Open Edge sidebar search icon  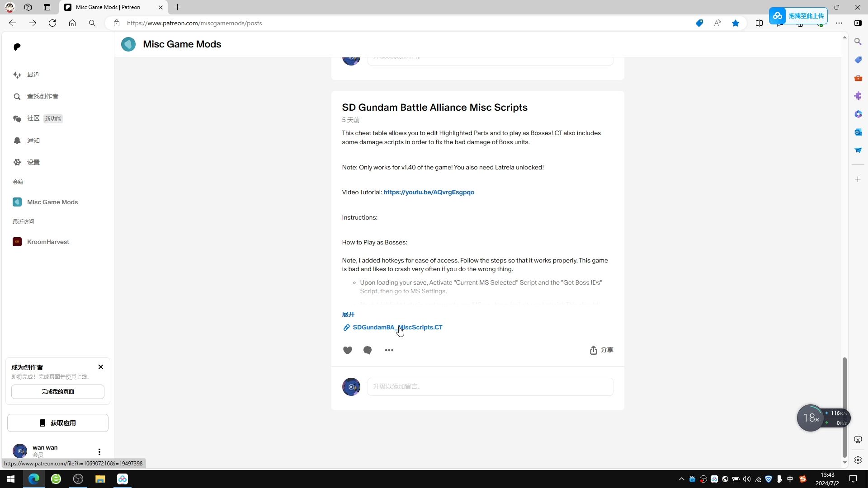tap(858, 42)
